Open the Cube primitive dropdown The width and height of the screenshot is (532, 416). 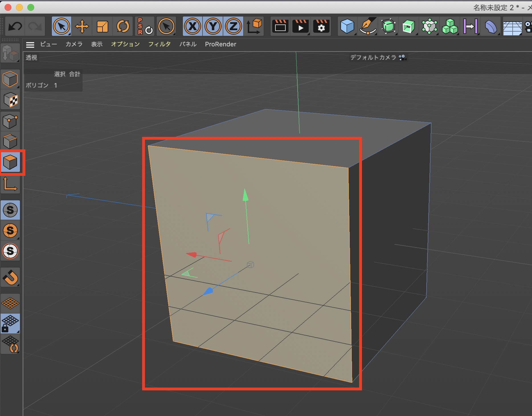[x=347, y=27]
